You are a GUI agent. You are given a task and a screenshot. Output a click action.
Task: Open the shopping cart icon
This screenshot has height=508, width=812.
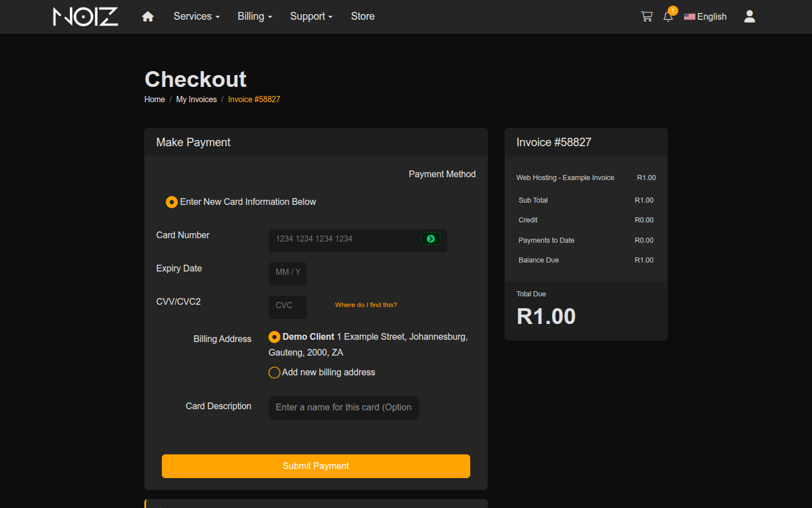647,16
